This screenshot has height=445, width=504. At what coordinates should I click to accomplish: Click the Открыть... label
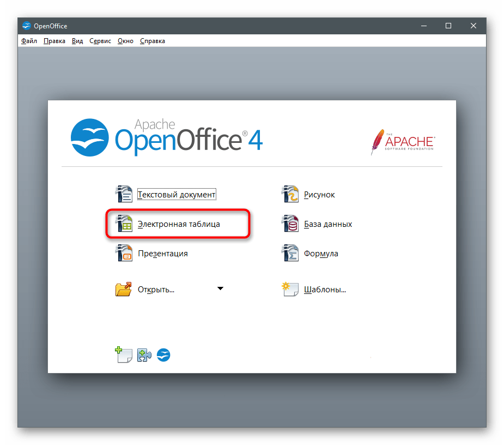[156, 289]
